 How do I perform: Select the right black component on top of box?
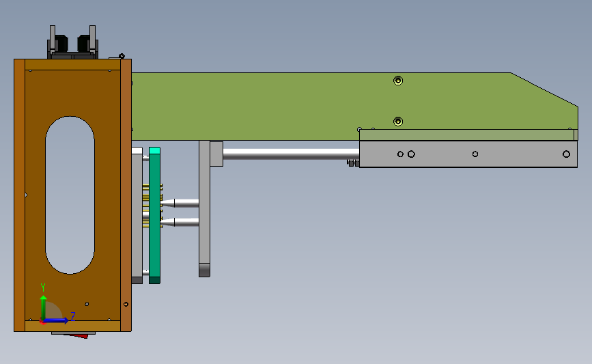click(83, 43)
